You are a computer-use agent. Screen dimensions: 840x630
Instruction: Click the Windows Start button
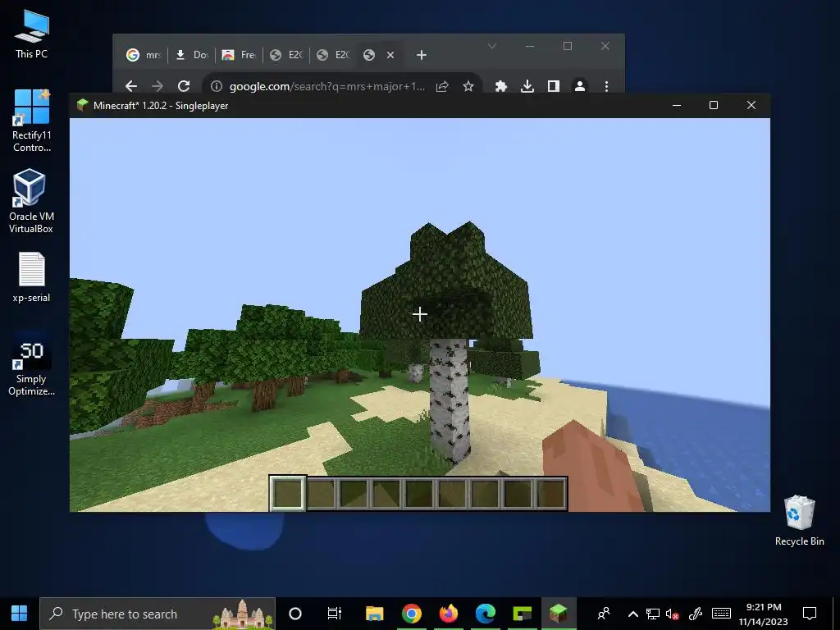click(20, 614)
